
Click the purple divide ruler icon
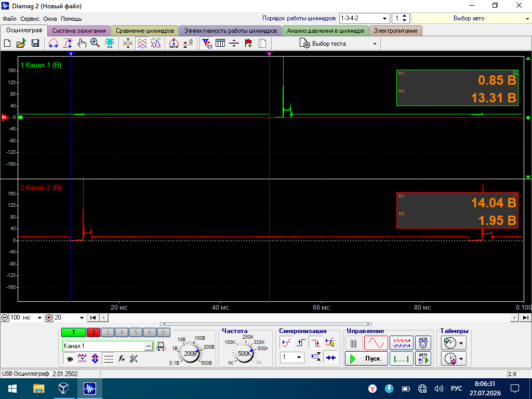tap(234, 43)
